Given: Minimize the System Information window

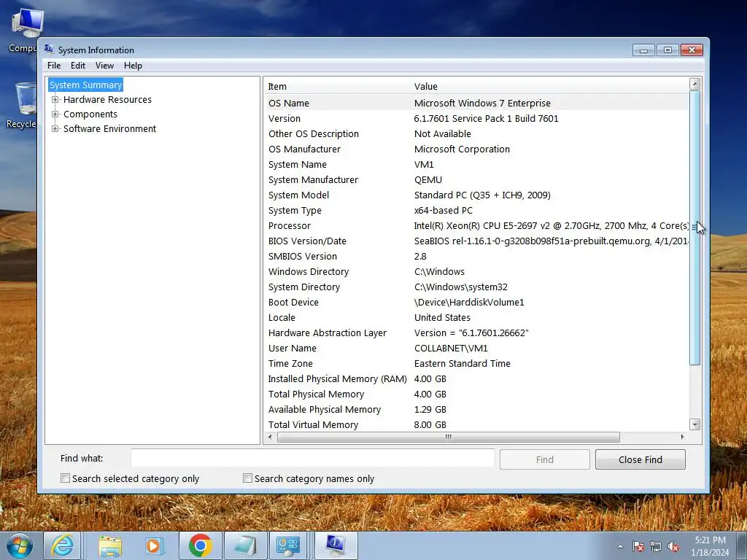Looking at the screenshot, I should (643, 50).
